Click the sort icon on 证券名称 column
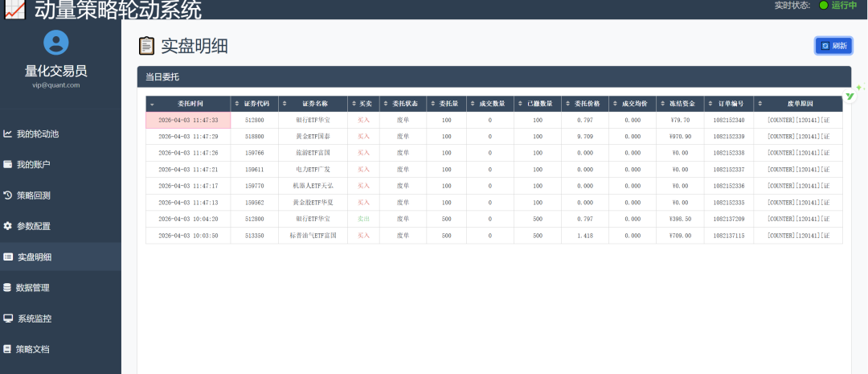 285,104
